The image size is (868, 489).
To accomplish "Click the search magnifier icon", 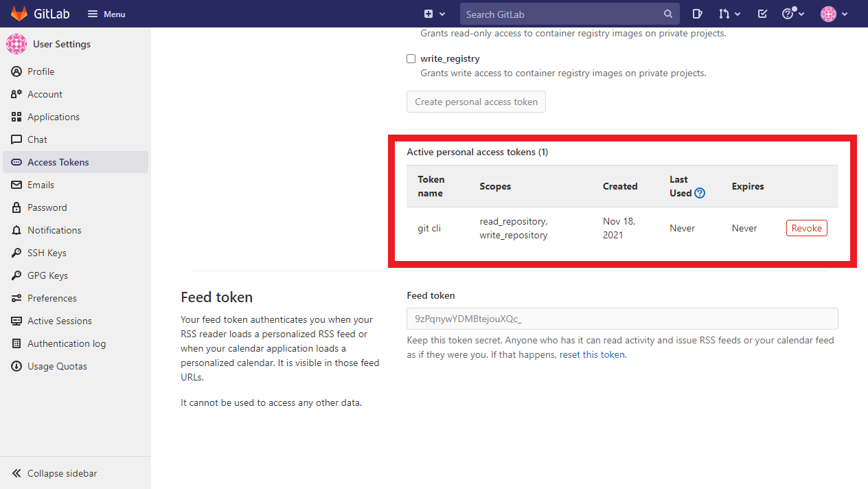I will click(x=668, y=14).
